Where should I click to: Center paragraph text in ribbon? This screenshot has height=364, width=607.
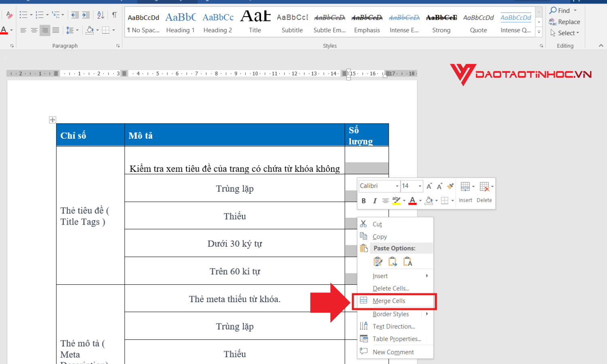pyautogui.click(x=34, y=30)
